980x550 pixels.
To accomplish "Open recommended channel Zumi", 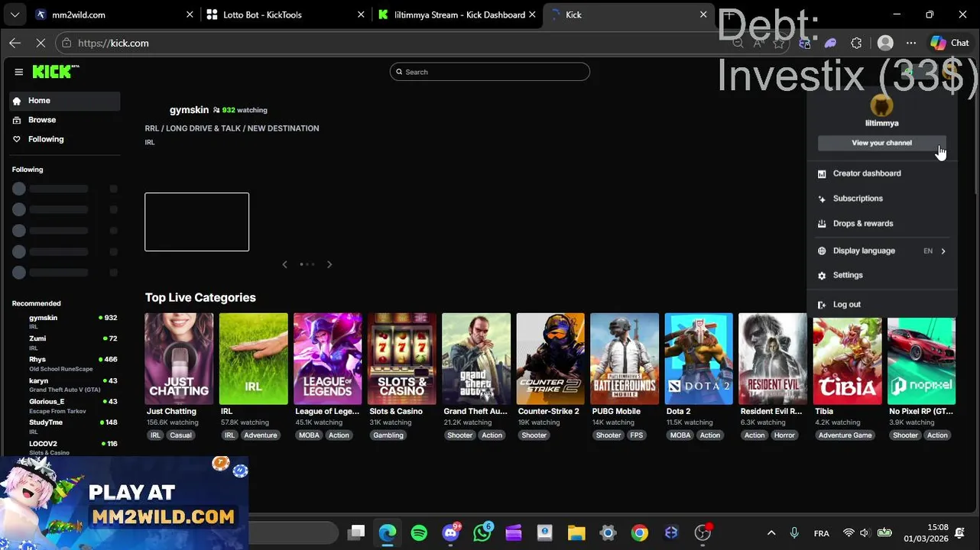I will click(x=65, y=342).
